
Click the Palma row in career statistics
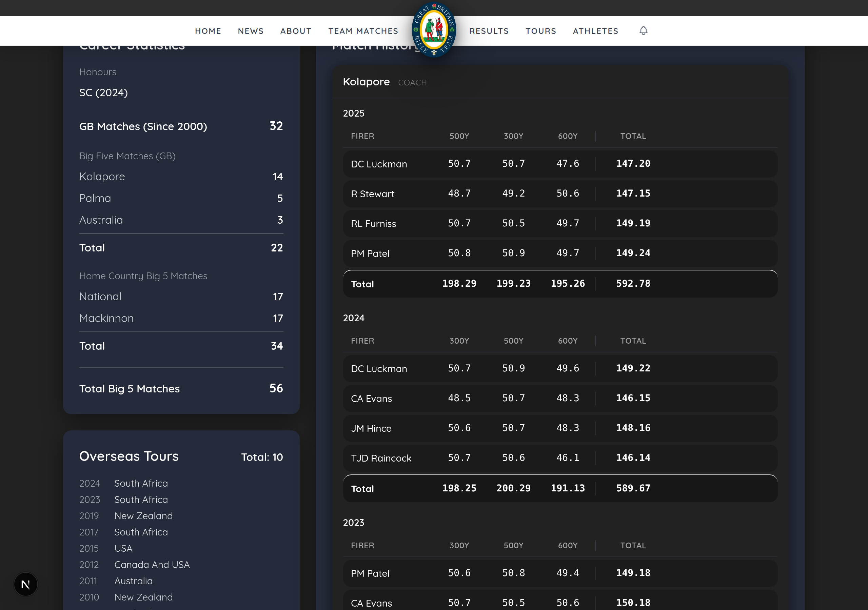[181, 198]
